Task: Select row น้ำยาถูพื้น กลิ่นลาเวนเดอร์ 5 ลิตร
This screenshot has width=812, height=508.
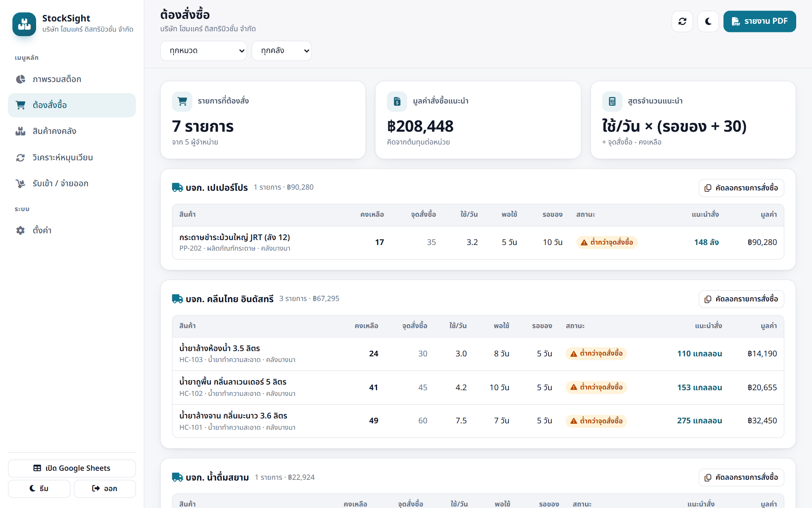Action: click(x=478, y=388)
